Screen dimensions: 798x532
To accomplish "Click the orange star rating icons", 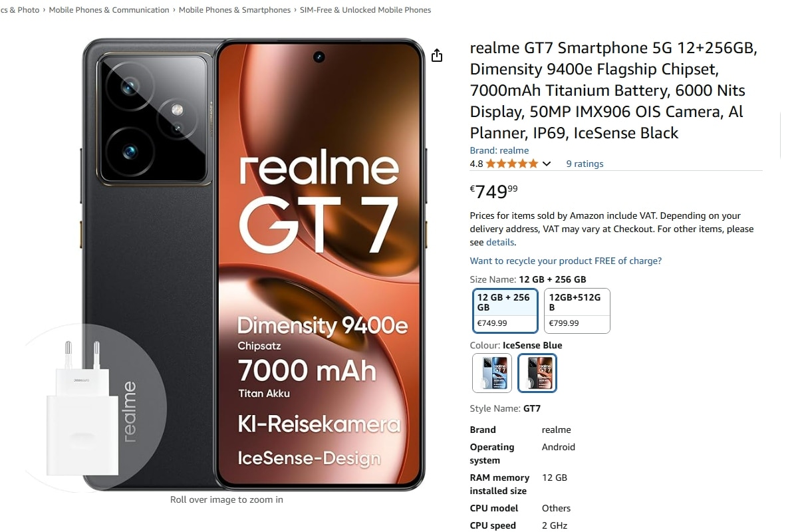I will (512, 164).
